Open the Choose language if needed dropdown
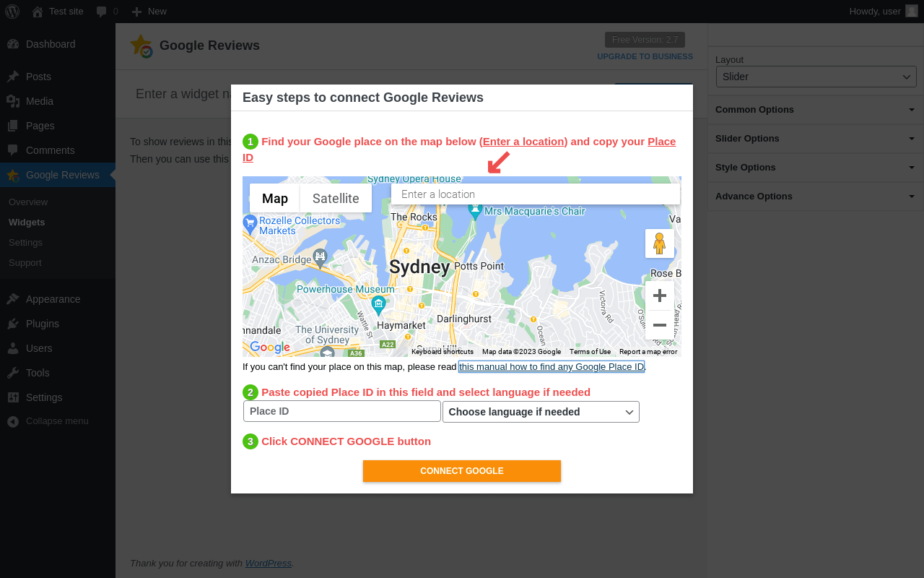This screenshot has width=924, height=578. tap(541, 412)
